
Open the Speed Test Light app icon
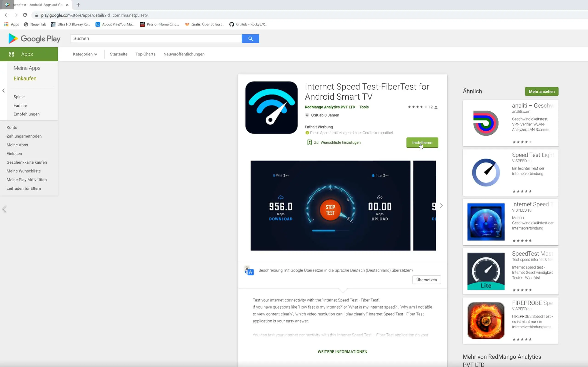click(x=486, y=172)
